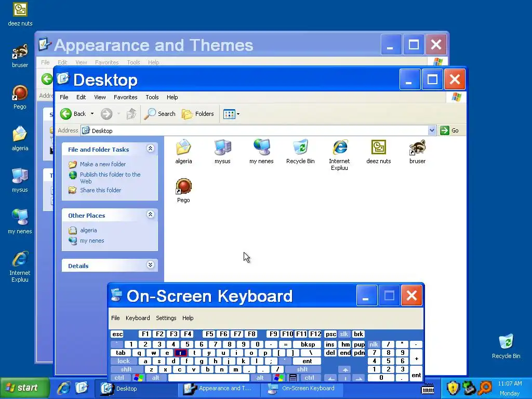This screenshot has height=399, width=532.
Task: Select Recycle Bin on the desktop background
Action: [506, 346]
